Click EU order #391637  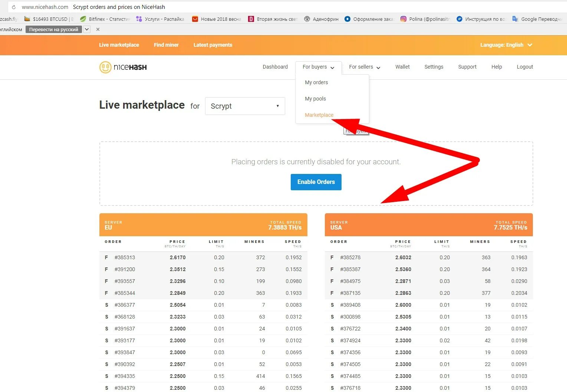[203, 329]
